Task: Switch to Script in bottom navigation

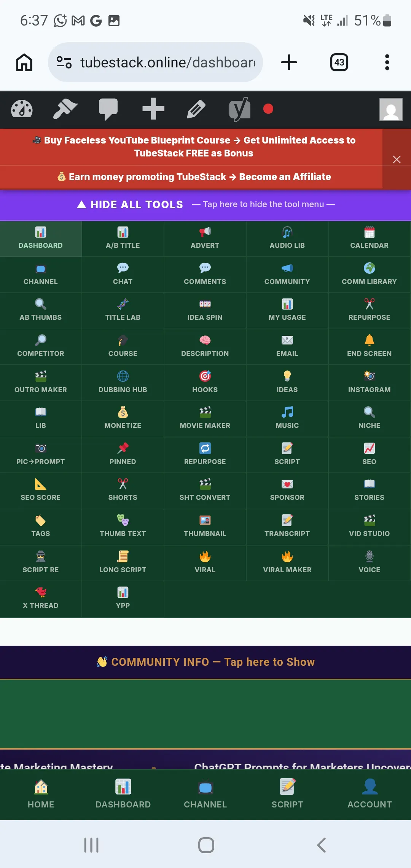Action: point(288,794)
